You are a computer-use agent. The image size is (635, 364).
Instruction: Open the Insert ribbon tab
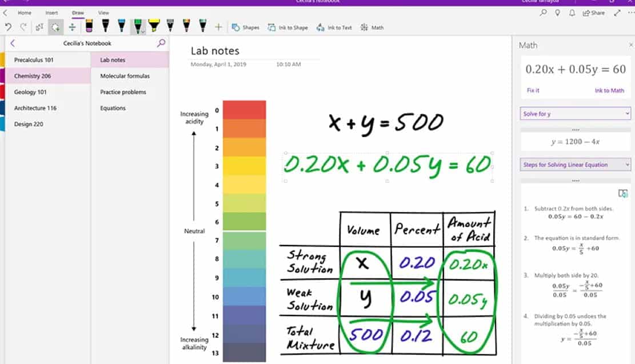click(51, 12)
